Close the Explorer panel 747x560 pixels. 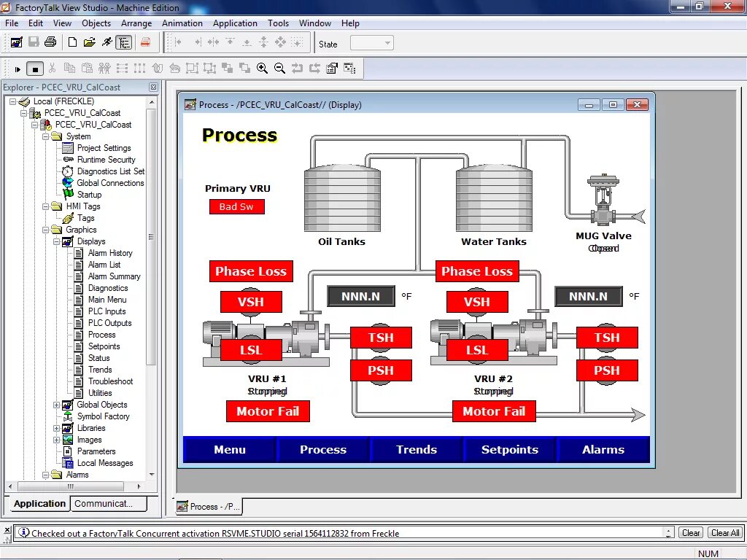click(x=153, y=87)
